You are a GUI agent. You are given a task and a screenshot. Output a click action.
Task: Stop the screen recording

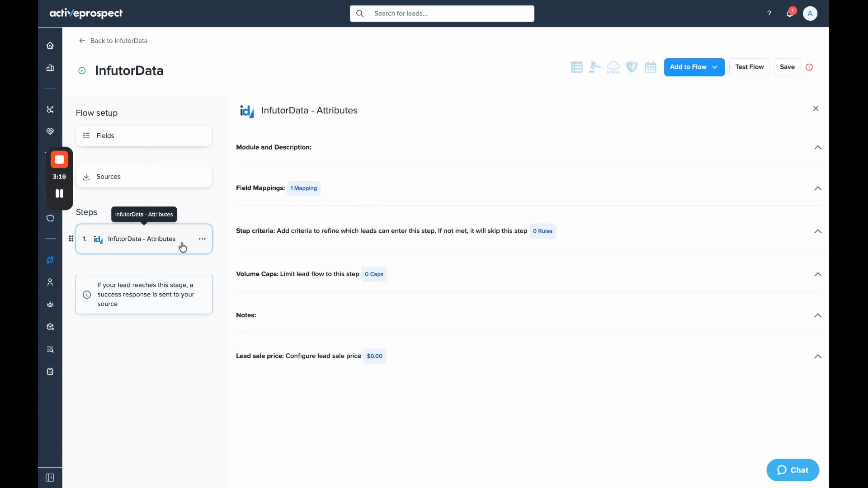coord(59,160)
